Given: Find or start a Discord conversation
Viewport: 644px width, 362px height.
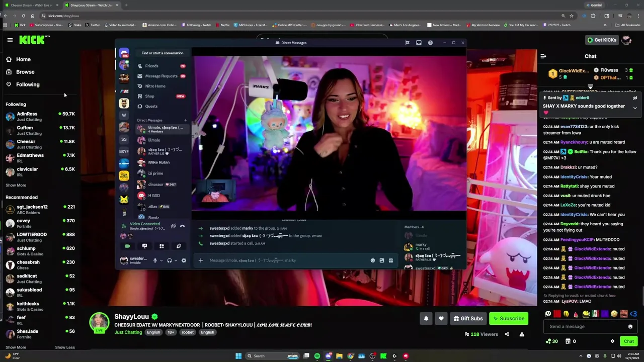Looking at the screenshot, I should (x=162, y=53).
